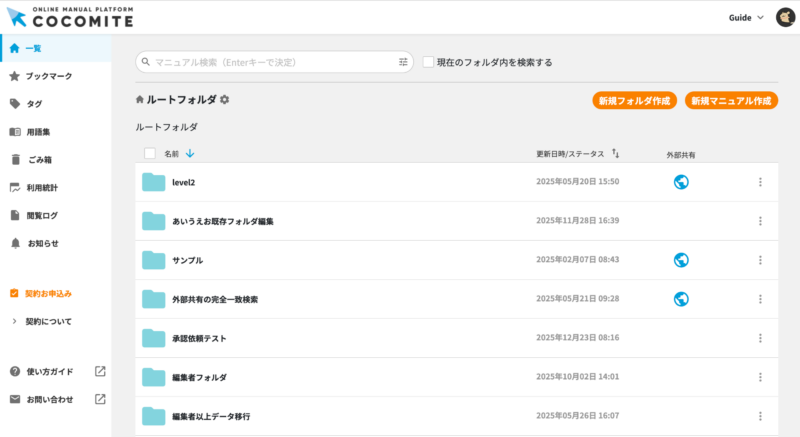Screen dimensions: 800x437
Task: Open ごみ箱 in the sidebar
Action: tap(56, 160)
